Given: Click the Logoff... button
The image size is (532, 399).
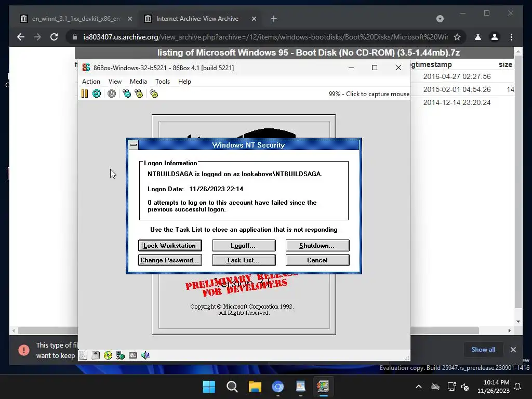Looking at the screenshot, I should pyautogui.click(x=244, y=245).
